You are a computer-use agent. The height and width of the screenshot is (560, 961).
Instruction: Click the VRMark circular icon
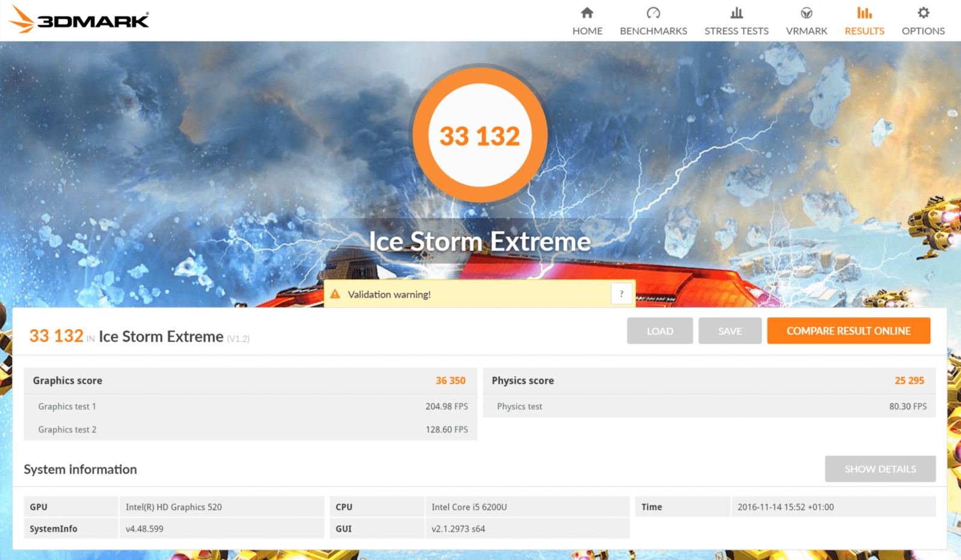pos(807,13)
